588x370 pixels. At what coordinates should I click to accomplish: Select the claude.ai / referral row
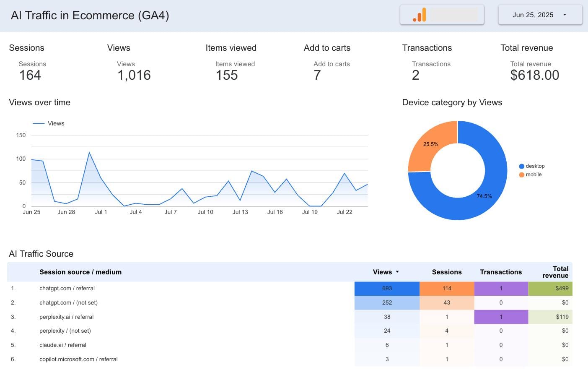coord(290,345)
